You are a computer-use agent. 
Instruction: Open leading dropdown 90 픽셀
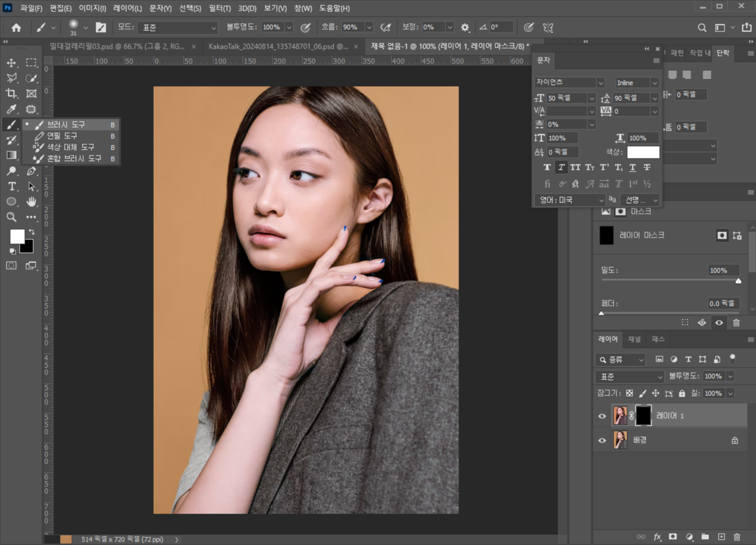click(x=654, y=98)
